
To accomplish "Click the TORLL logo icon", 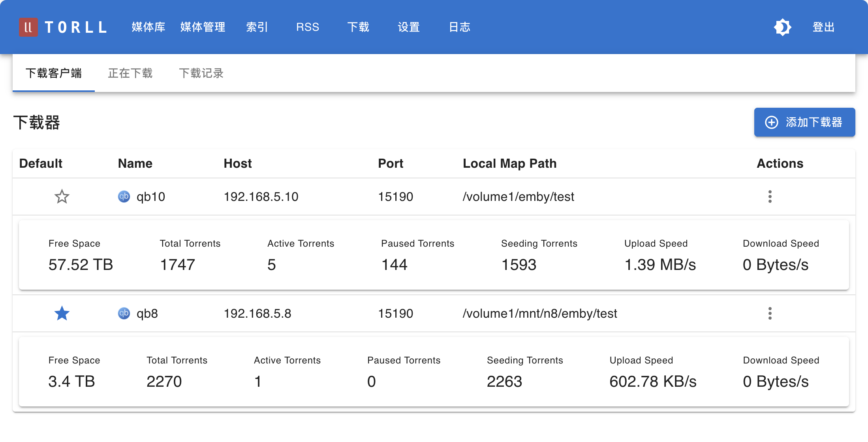I will (28, 27).
